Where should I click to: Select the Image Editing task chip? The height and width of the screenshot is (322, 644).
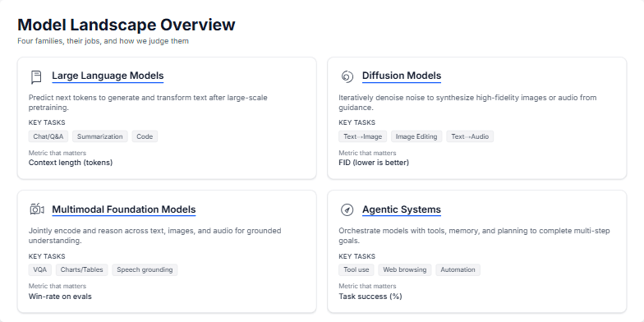pos(416,136)
